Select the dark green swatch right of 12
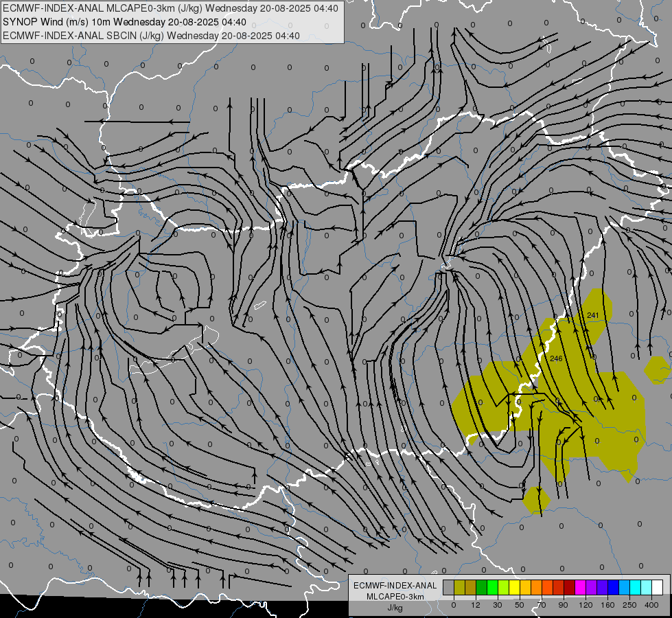This screenshot has height=618, width=672. (482, 587)
